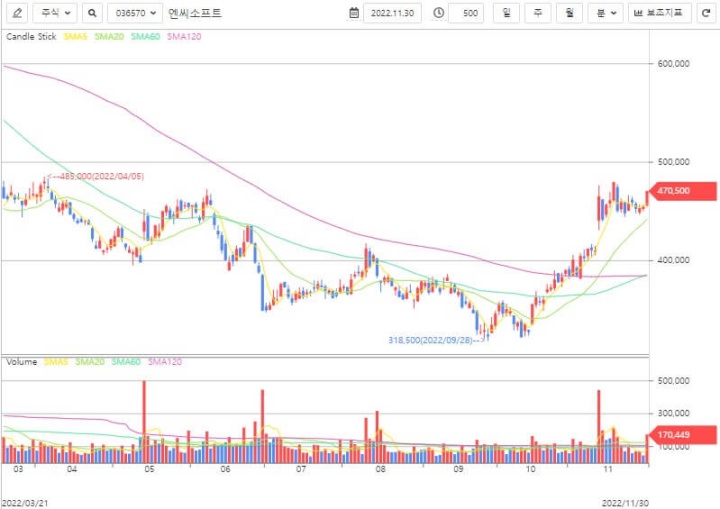Image resolution: width=720 pixels, height=509 pixels.
Task: Edit the 2022.11.30 date field
Action: click(x=392, y=13)
